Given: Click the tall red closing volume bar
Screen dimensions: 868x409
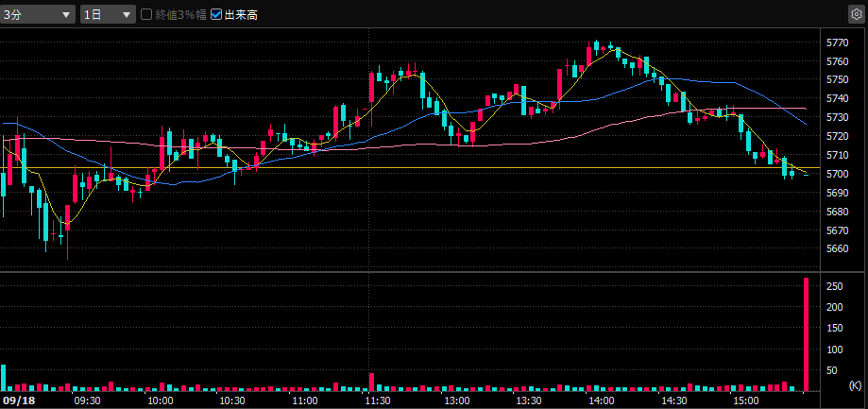Looking at the screenshot, I should tap(806, 333).
